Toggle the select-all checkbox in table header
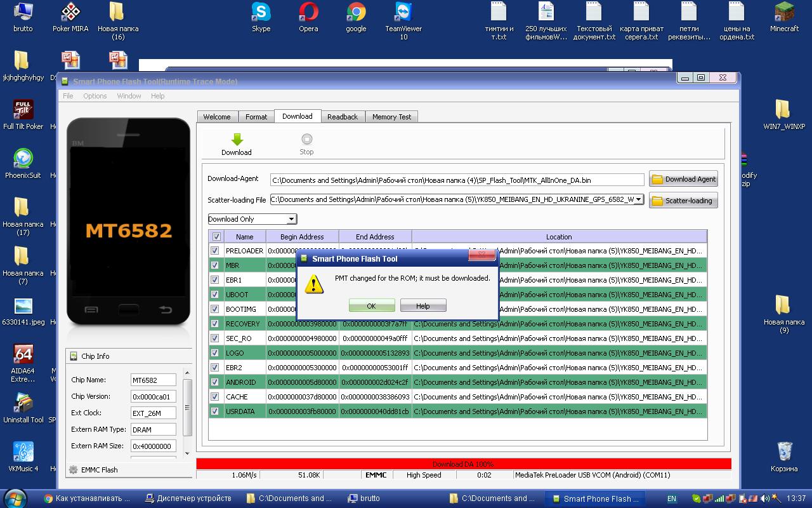The width and height of the screenshot is (812, 508). click(x=216, y=237)
